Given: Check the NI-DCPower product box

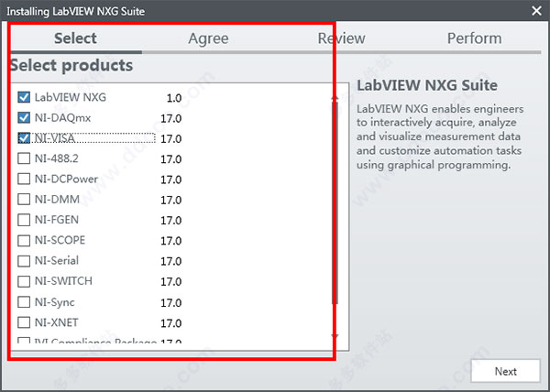Looking at the screenshot, I should [x=24, y=179].
